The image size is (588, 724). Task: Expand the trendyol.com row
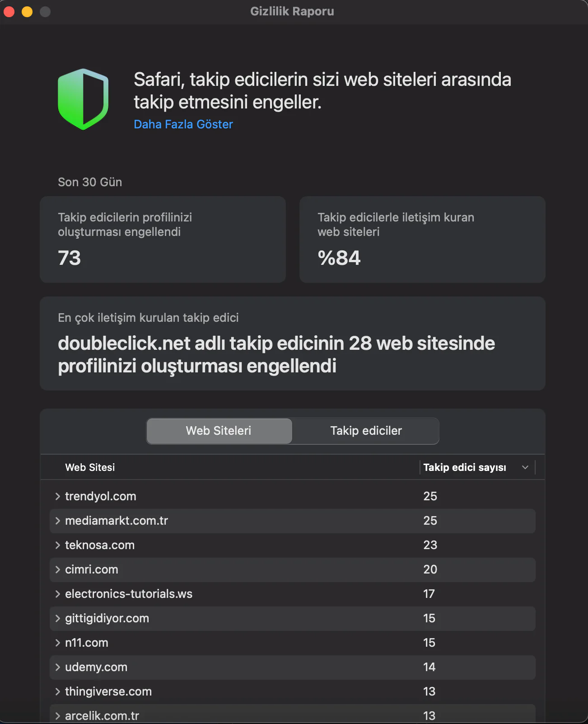58,496
